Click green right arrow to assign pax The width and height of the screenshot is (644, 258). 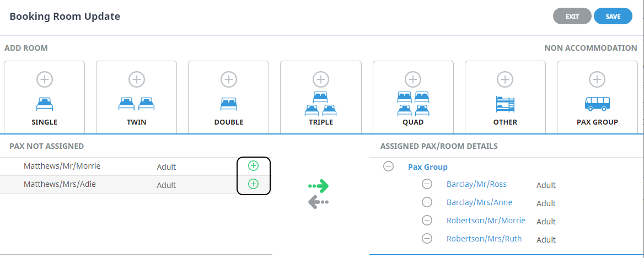coord(319,186)
